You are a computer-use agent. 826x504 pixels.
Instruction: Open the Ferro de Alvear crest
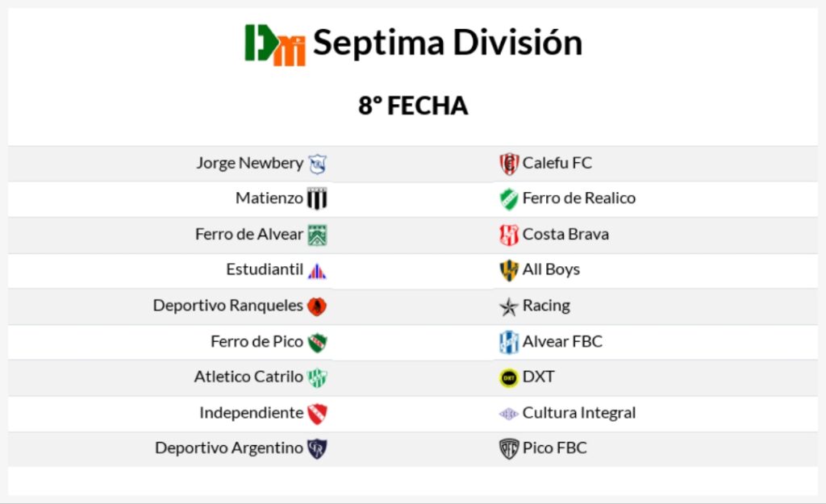pyautogui.click(x=317, y=235)
